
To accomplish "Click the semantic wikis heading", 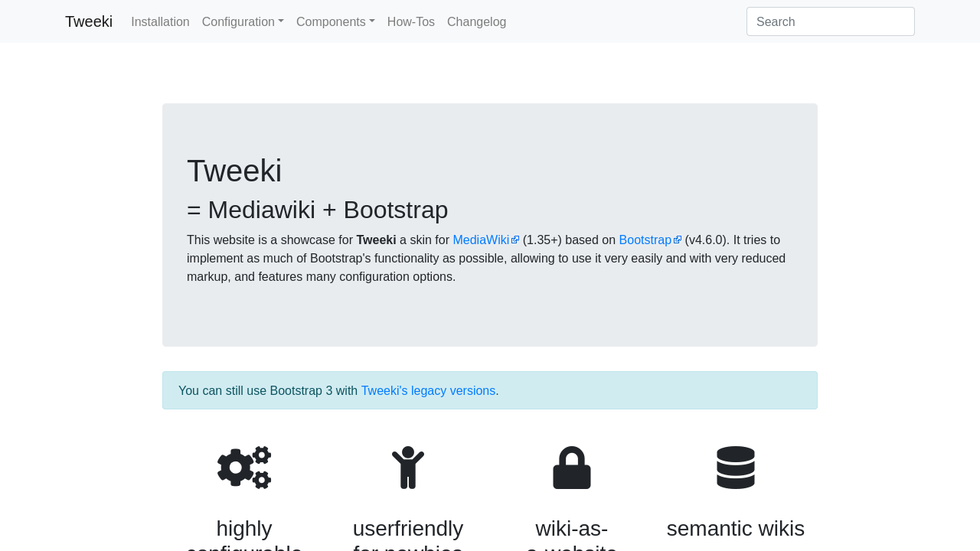I will pos(736,528).
